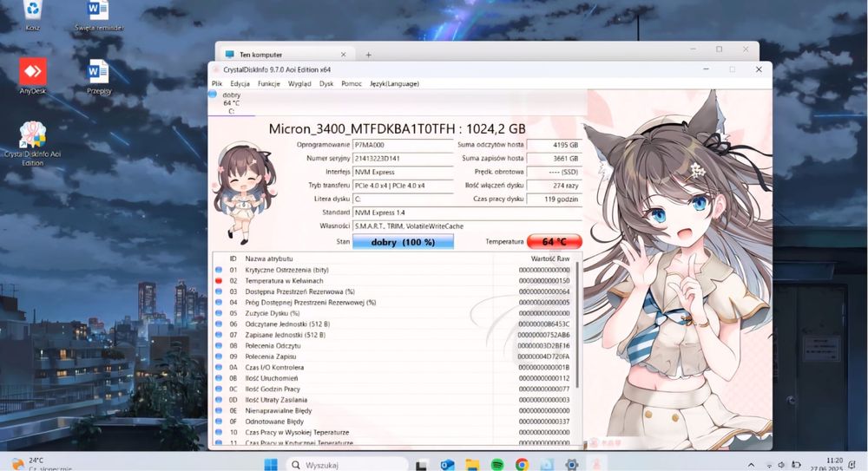
Task: Show hidden system tray icons chevron
Action: [751, 465]
